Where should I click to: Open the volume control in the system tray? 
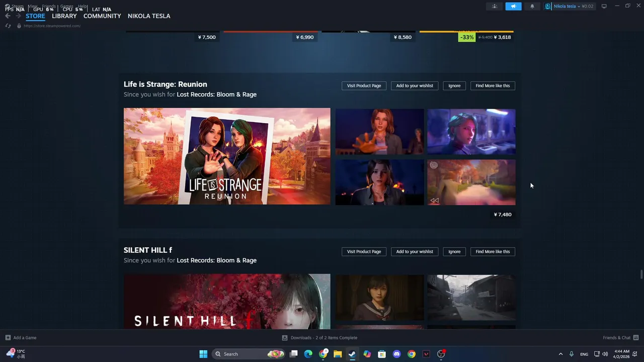pos(605,354)
